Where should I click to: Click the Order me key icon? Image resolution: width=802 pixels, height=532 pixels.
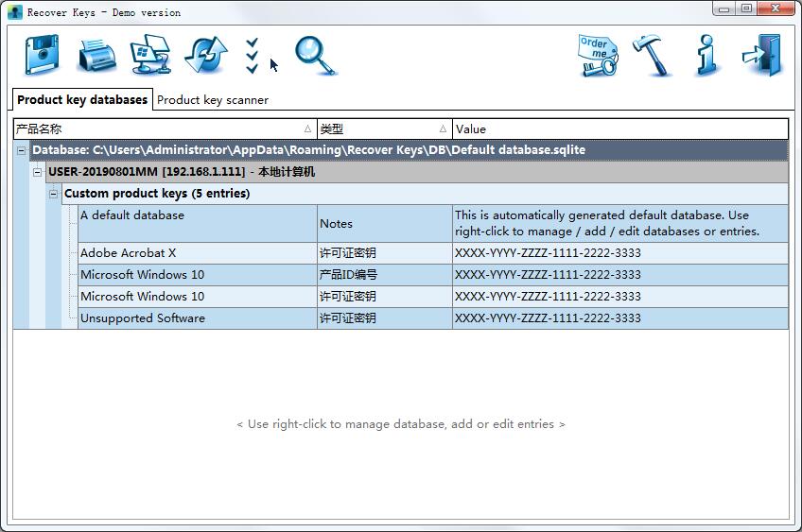[x=597, y=56]
